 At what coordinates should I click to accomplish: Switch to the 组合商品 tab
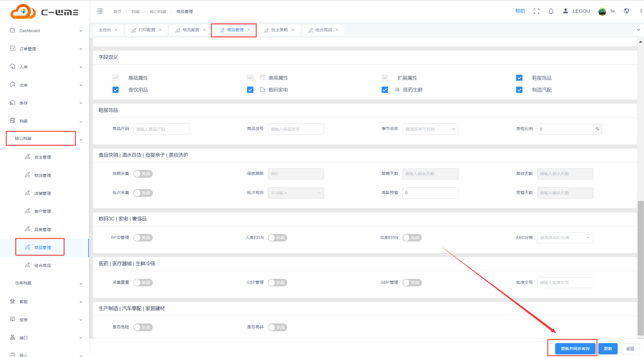pyautogui.click(x=324, y=30)
